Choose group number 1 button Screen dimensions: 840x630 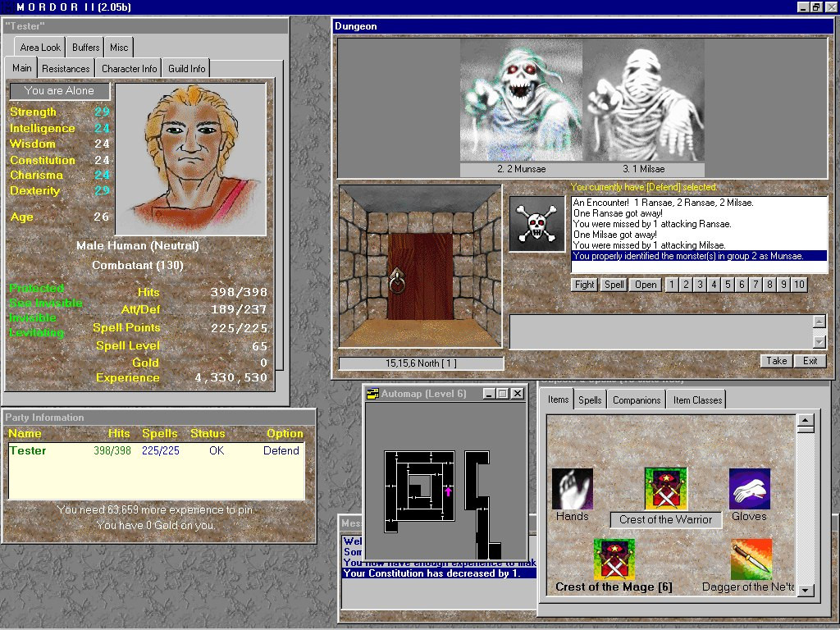[672, 285]
